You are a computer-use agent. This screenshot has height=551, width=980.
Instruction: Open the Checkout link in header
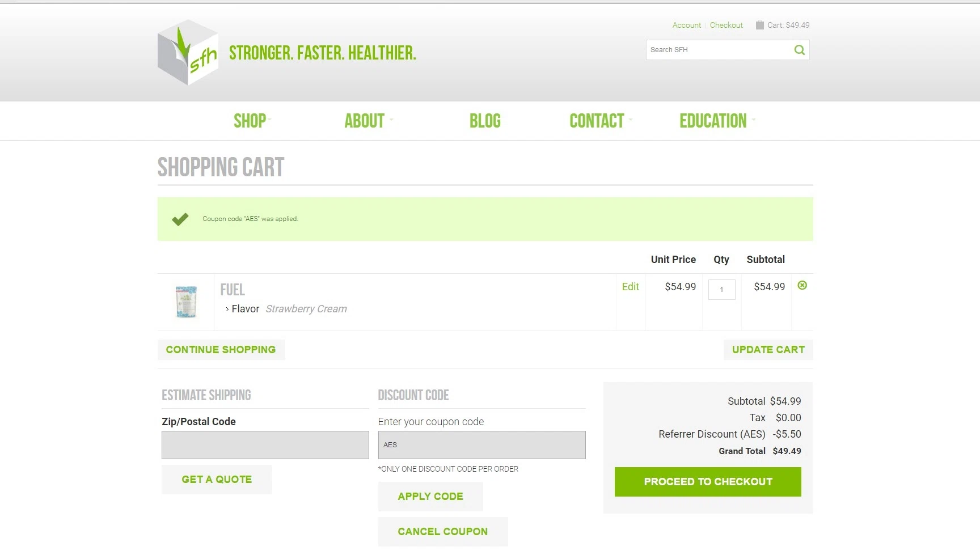click(x=726, y=25)
